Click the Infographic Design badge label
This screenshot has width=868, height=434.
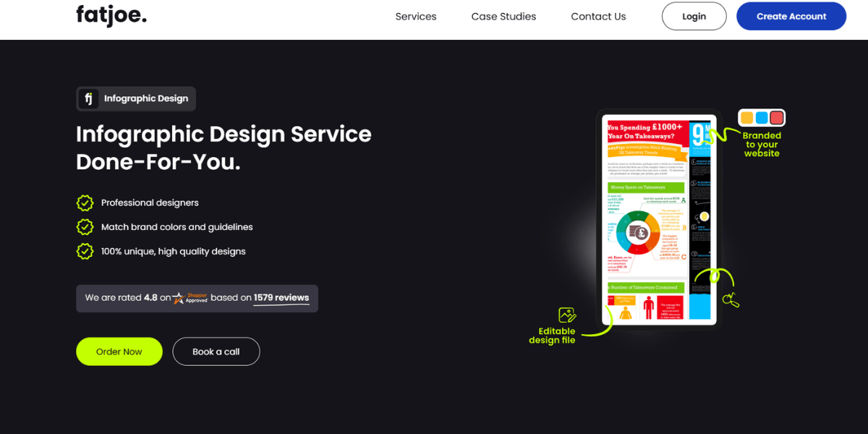pyautogui.click(x=146, y=98)
